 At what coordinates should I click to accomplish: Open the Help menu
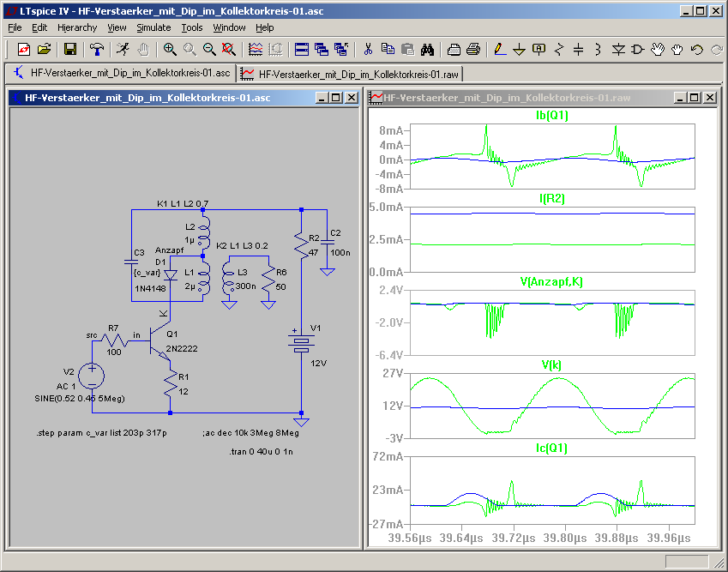click(265, 27)
